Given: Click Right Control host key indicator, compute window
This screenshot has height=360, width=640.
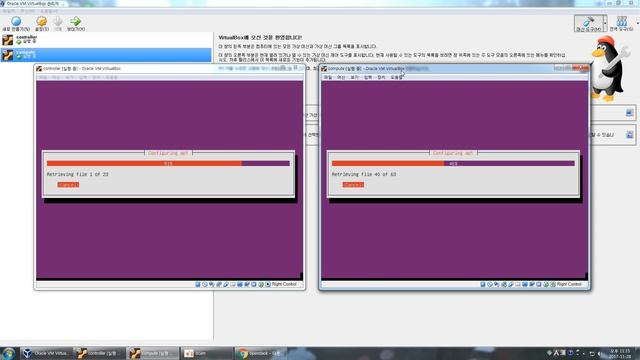Looking at the screenshot, I should [x=569, y=284].
